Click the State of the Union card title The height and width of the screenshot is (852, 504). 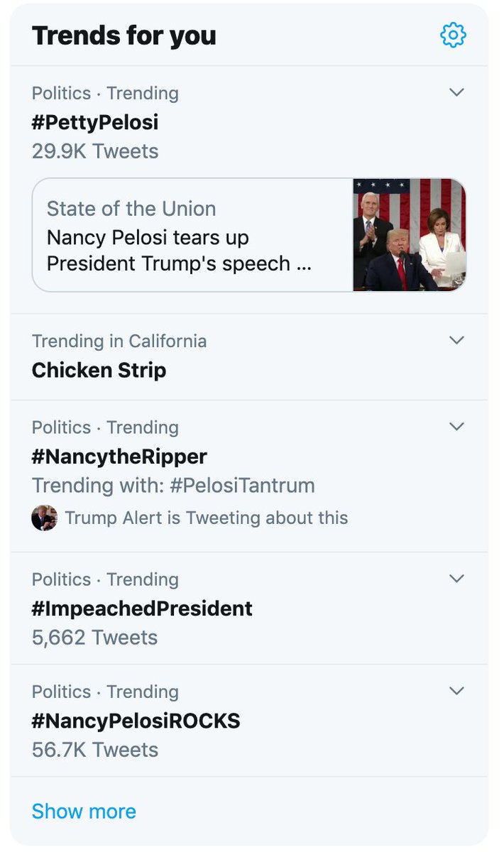point(131,209)
